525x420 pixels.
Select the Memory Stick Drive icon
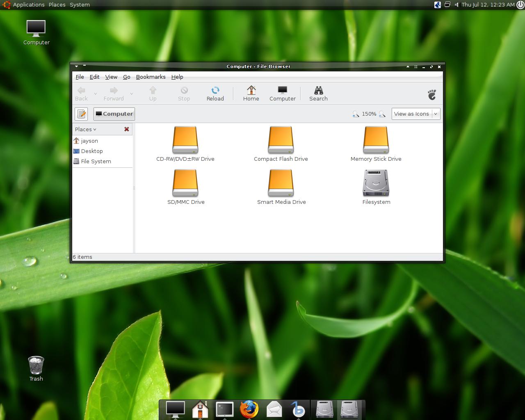(376, 140)
